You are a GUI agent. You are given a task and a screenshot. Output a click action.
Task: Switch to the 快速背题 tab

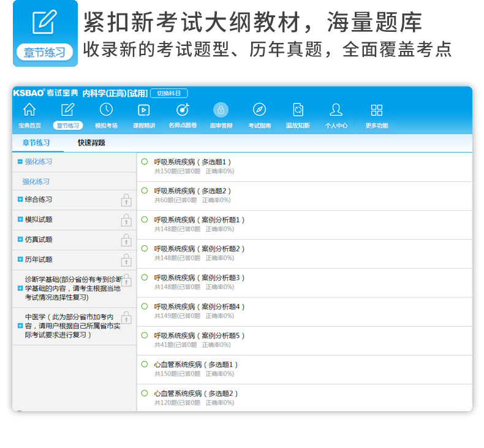point(91,143)
